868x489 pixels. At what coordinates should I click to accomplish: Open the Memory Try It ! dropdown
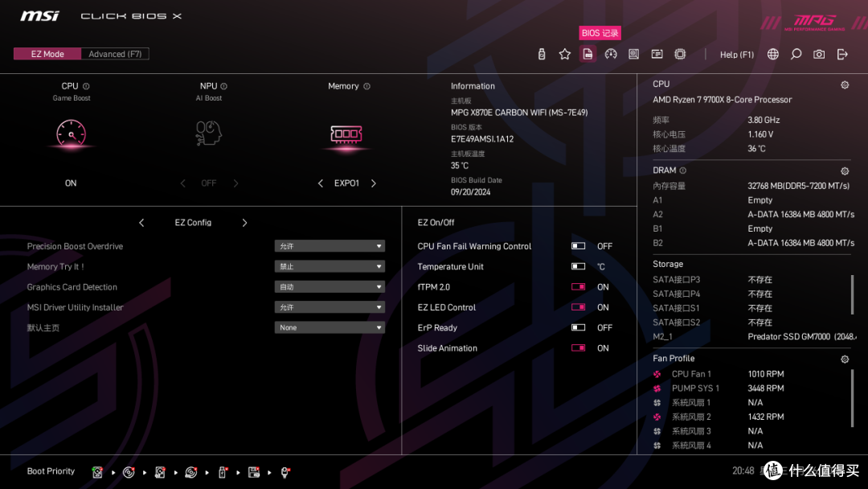(x=330, y=266)
